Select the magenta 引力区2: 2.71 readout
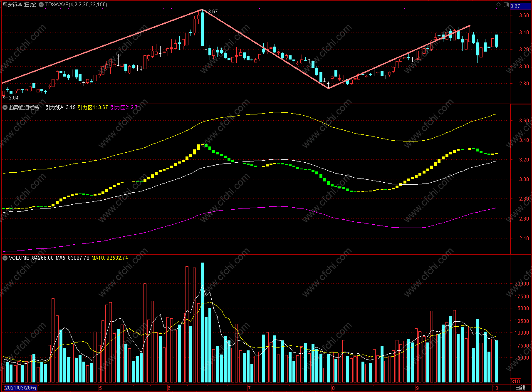This screenshot has height=392, width=532. coord(125,107)
